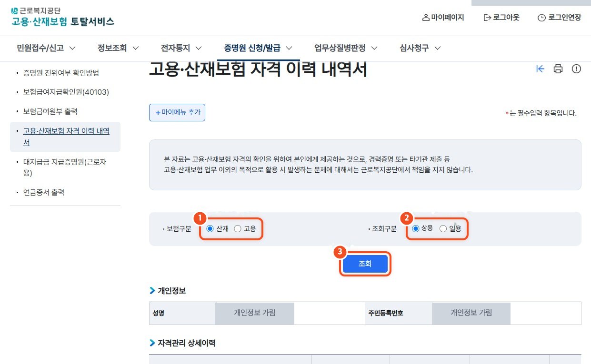Open 마이페이지 user page

443,18
